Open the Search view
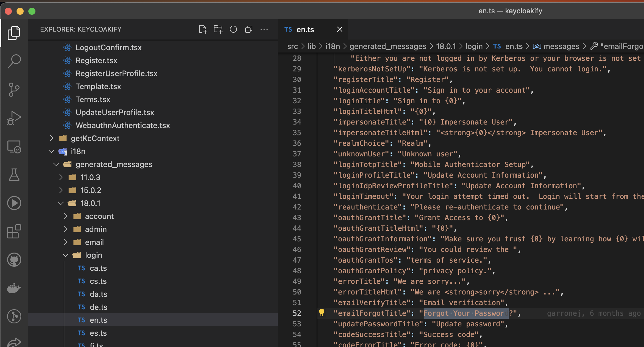The image size is (644, 347). point(14,61)
